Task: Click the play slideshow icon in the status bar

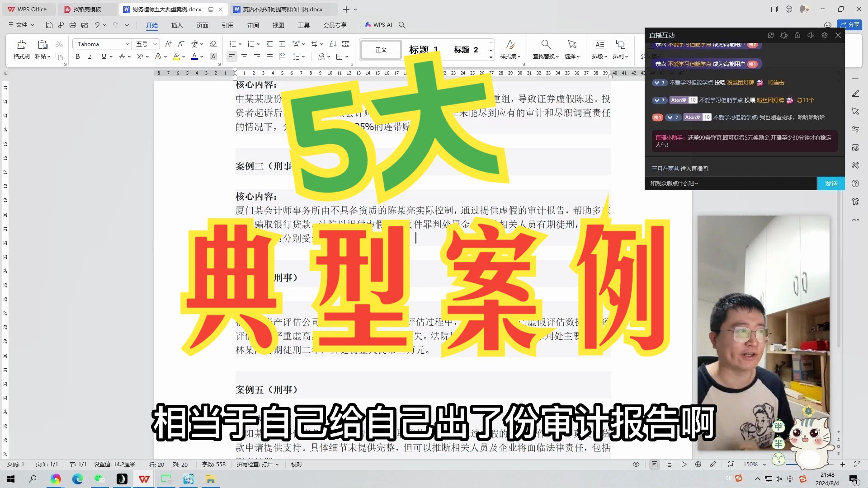Action: point(684,465)
